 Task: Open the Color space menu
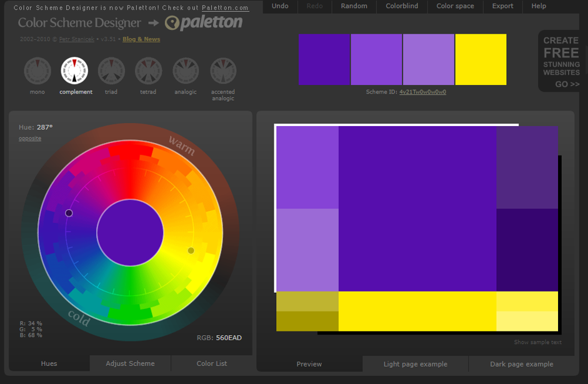click(x=455, y=6)
